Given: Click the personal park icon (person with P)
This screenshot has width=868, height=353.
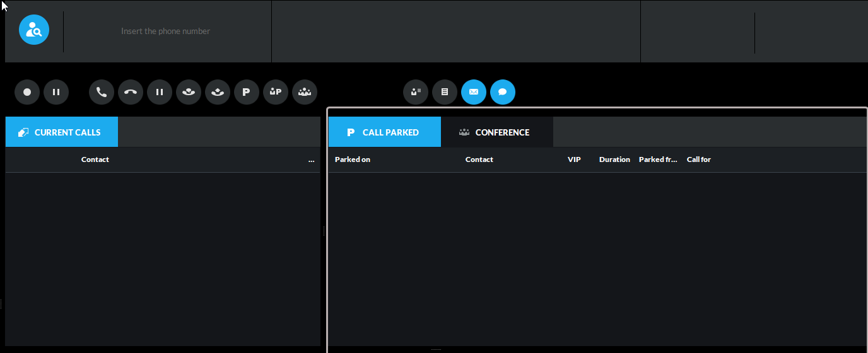Looking at the screenshot, I should 276,92.
